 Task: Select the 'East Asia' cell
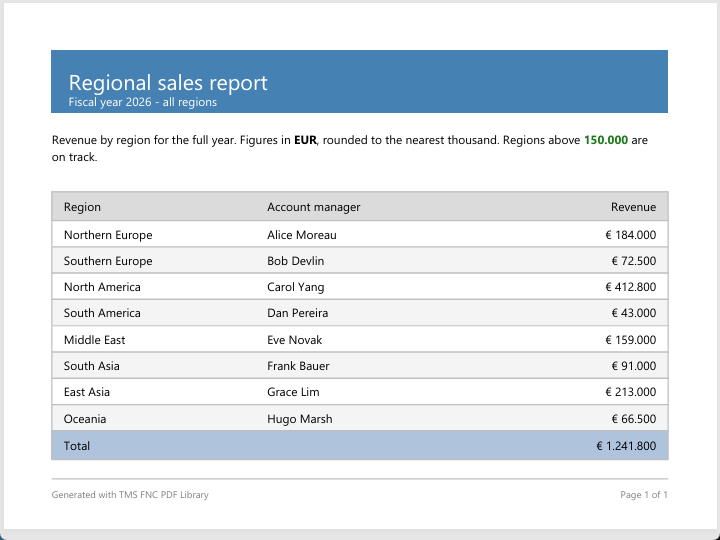(87, 392)
